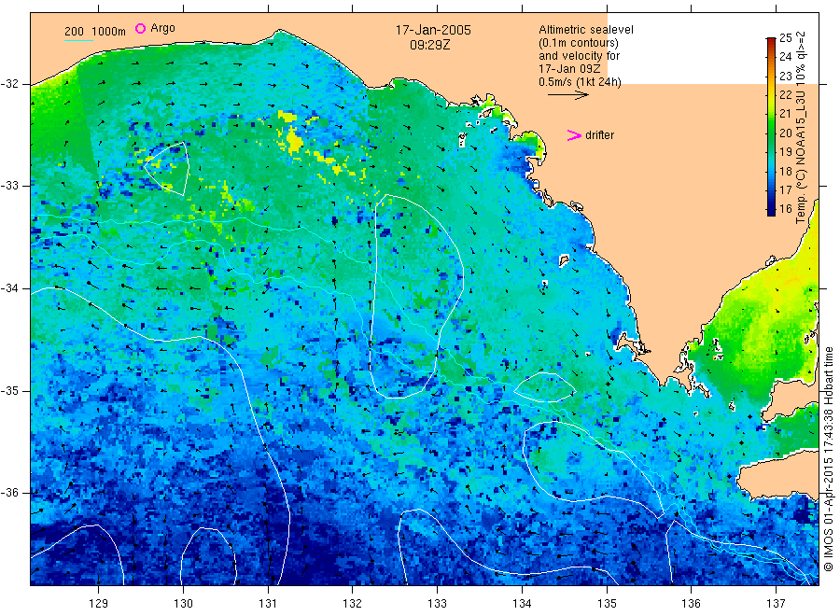Click the magenta Argo circle legend marker
Viewport: 840px width, 616px height.
tap(140, 28)
